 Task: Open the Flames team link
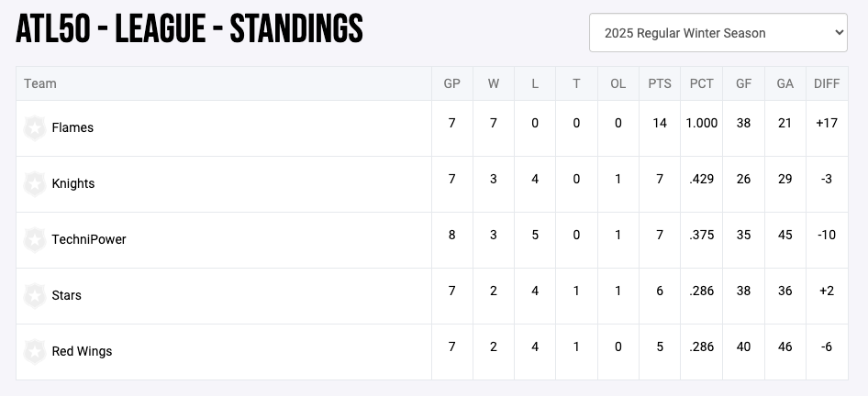click(x=72, y=128)
